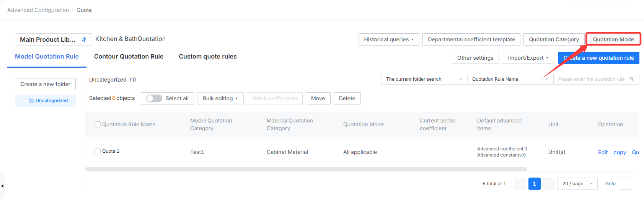Click the Move button

[x=318, y=98]
